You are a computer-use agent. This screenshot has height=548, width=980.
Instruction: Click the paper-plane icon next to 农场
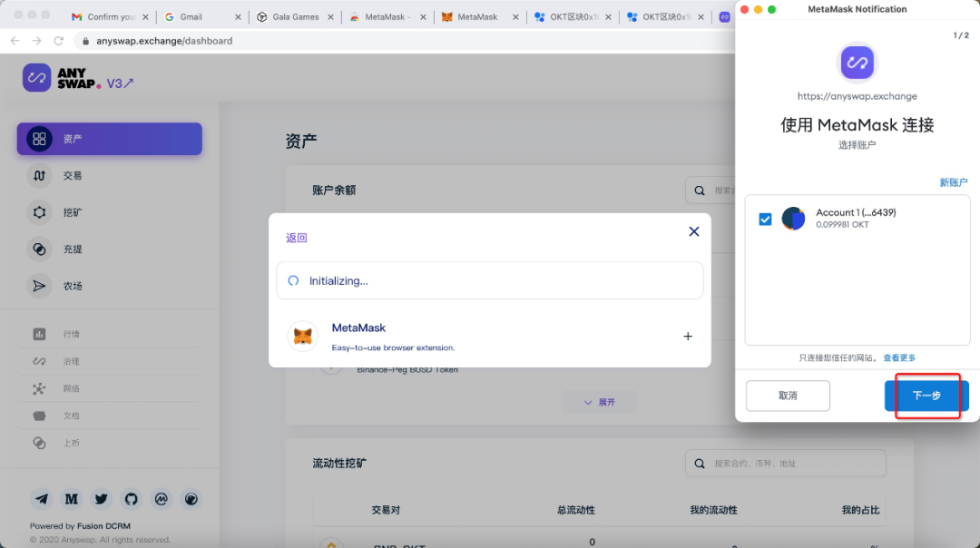tap(39, 286)
